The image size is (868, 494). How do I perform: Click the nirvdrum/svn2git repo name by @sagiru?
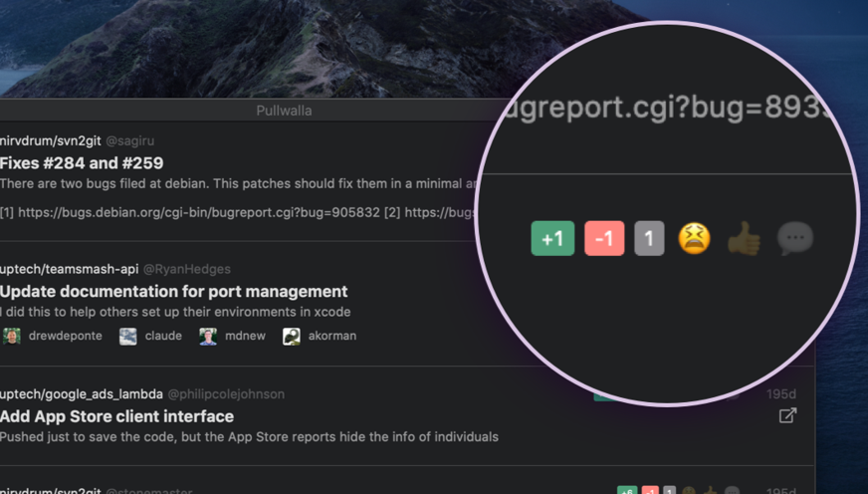[51, 141]
